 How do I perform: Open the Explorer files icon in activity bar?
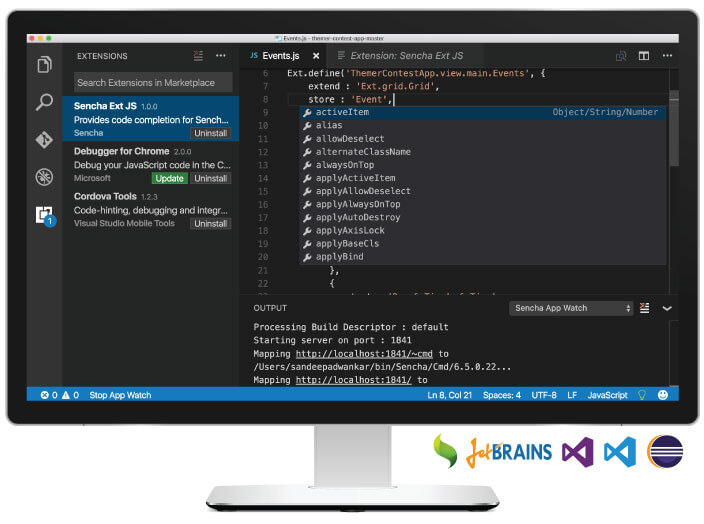tap(44, 64)
